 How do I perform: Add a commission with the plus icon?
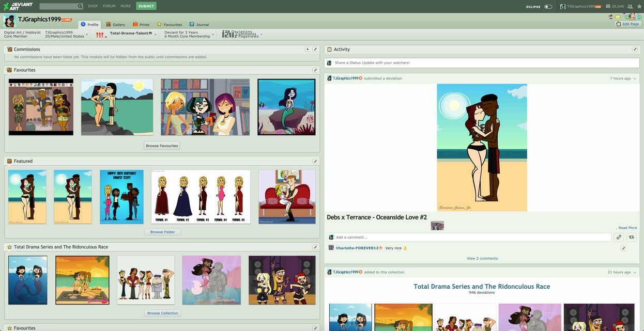(308, 50)
